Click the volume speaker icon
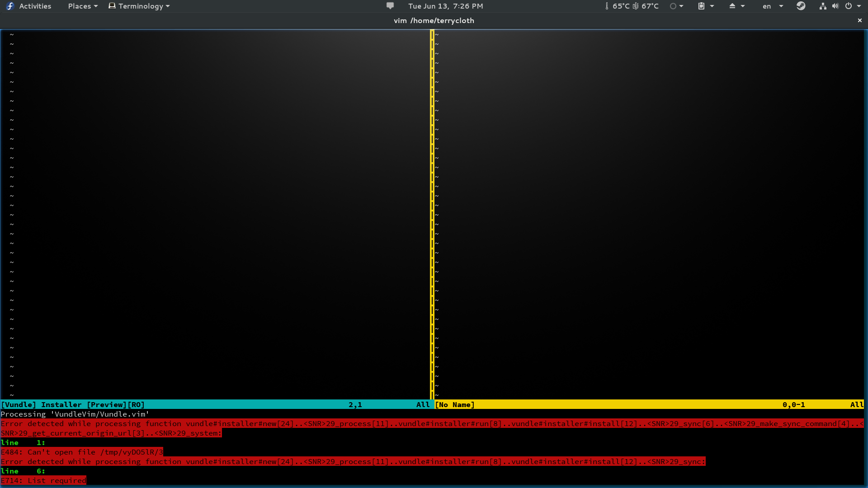The image size is (868, 488). [835, 6]
